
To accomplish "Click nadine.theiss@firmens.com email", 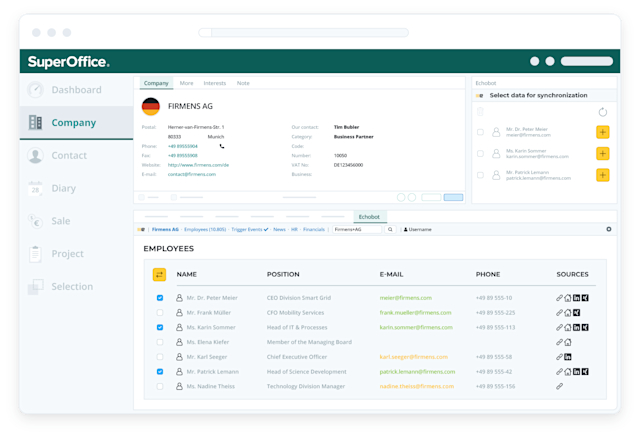I will 417,386.
